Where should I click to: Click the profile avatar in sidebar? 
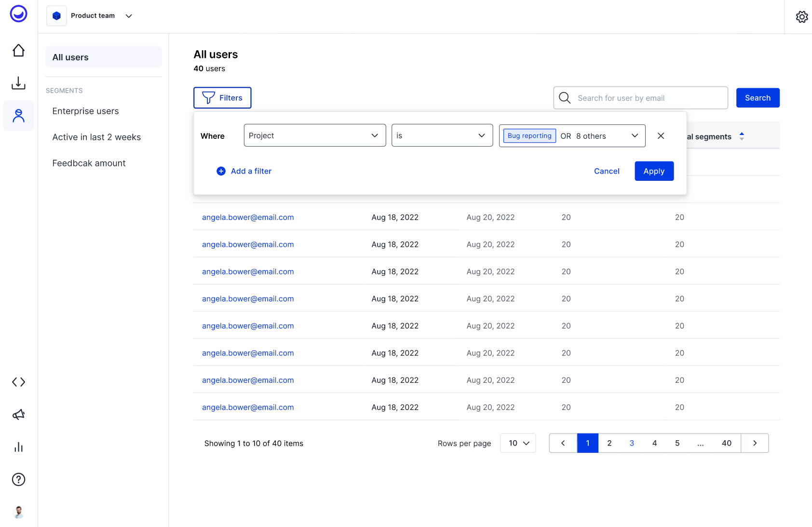(18, 512)
